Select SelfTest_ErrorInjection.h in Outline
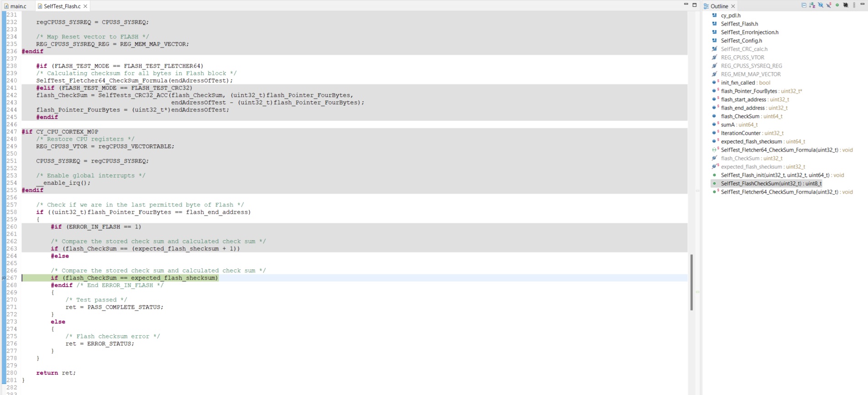The image size is (868, 395). click(750, 32)
